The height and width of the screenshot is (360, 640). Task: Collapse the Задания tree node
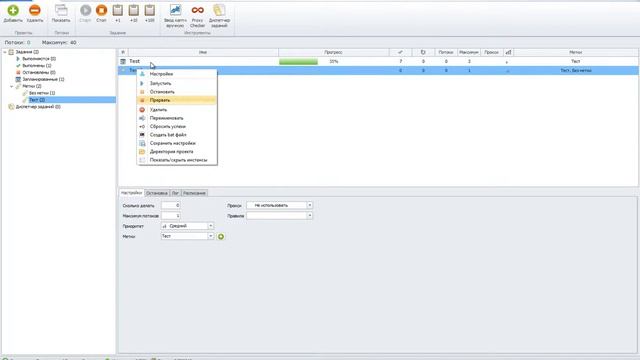point(5,52)
